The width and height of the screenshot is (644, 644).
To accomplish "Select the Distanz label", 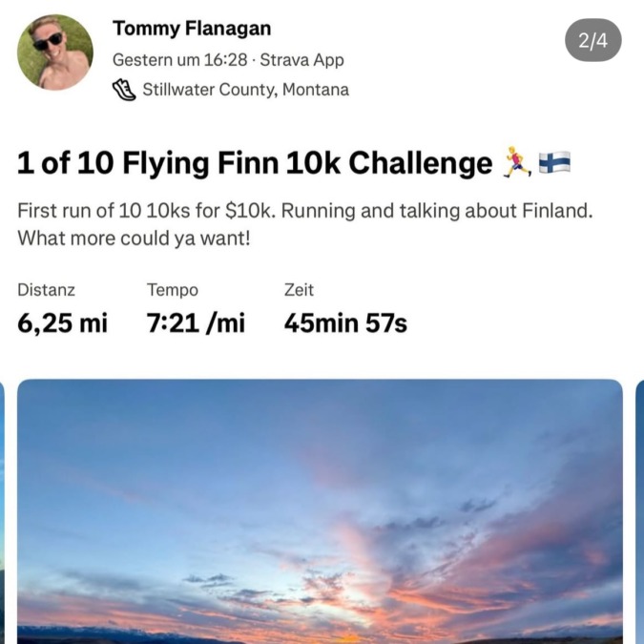I will click(x=46, y=290).
